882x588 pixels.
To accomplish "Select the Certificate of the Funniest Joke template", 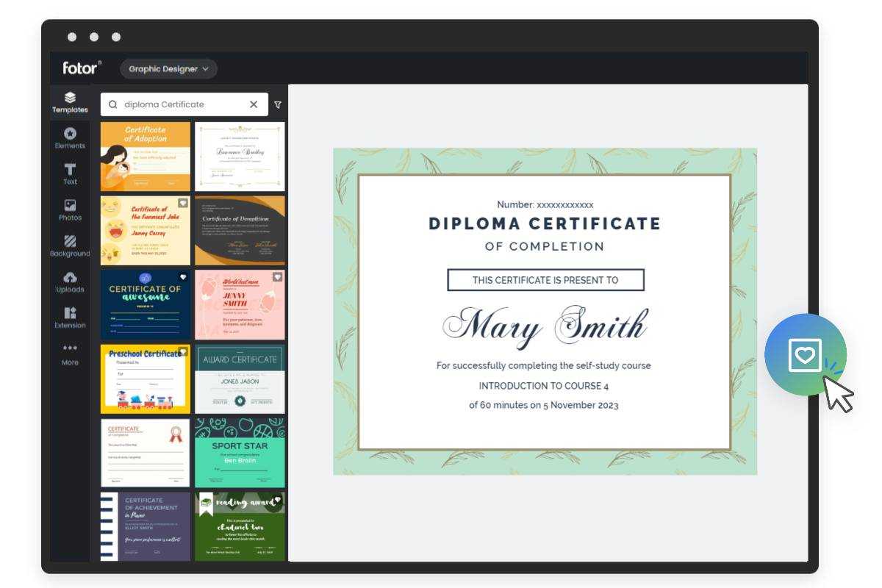I will (146, 230).
